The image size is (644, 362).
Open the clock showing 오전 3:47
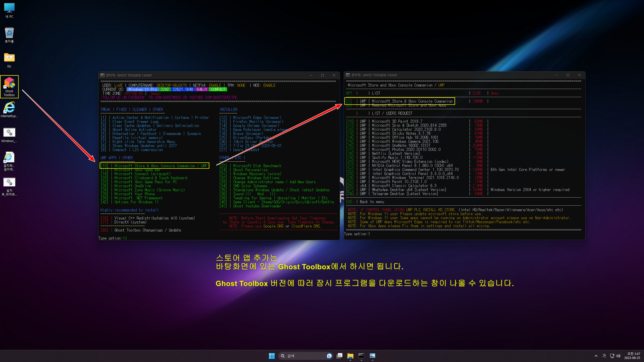click(632, 356)
